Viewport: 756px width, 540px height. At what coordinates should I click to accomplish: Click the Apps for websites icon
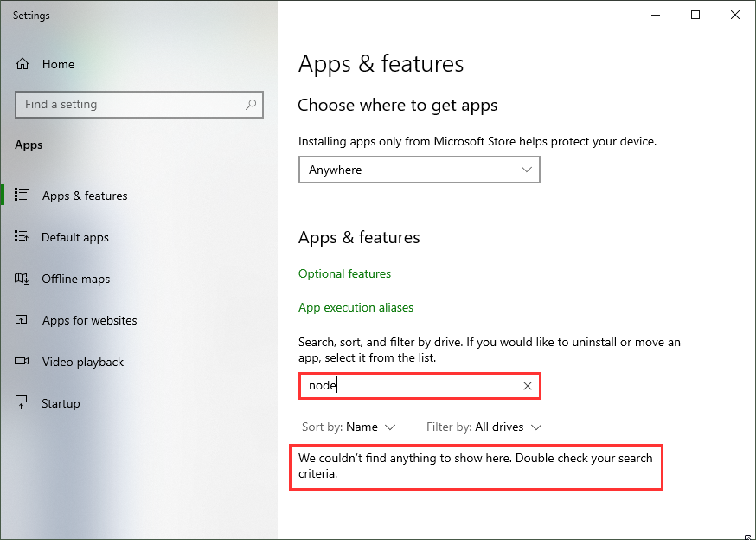pos(22,320)
